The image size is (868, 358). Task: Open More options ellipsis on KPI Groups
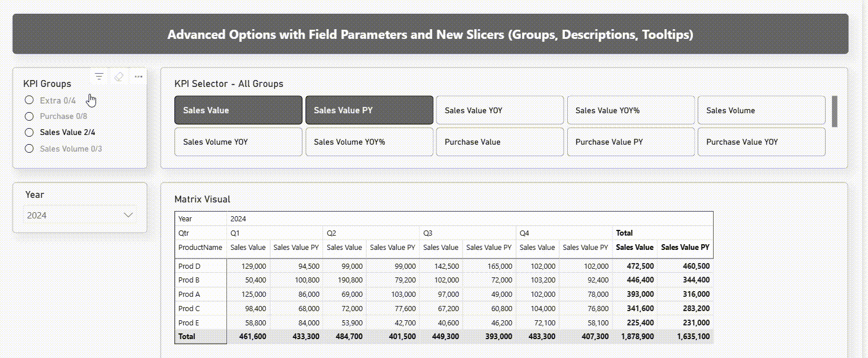click(138, 77)
